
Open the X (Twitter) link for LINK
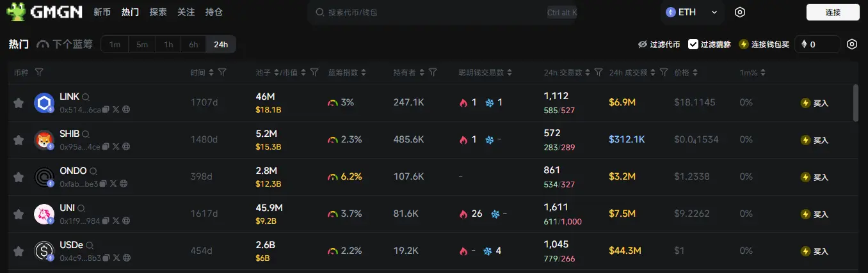(x=116, y=110)
